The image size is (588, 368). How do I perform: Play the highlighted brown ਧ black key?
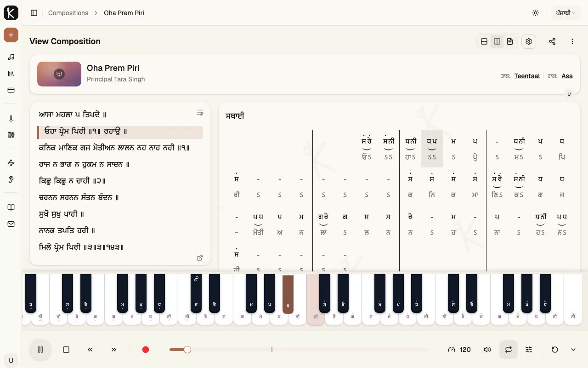(288, 294)
